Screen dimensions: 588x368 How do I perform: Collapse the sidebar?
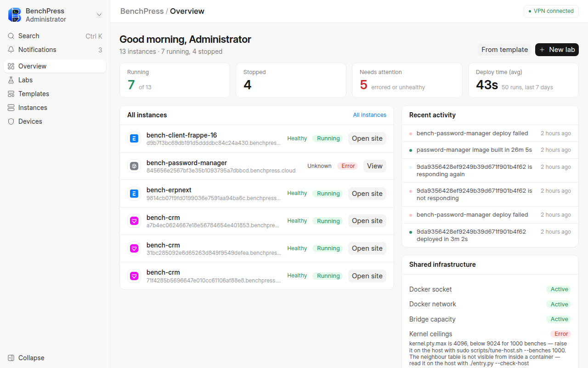tap(55, 358)
